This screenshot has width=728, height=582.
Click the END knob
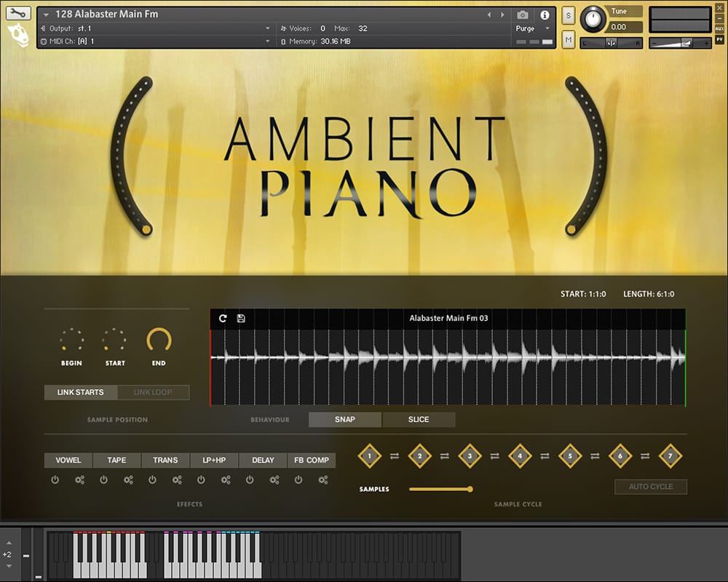159,340
